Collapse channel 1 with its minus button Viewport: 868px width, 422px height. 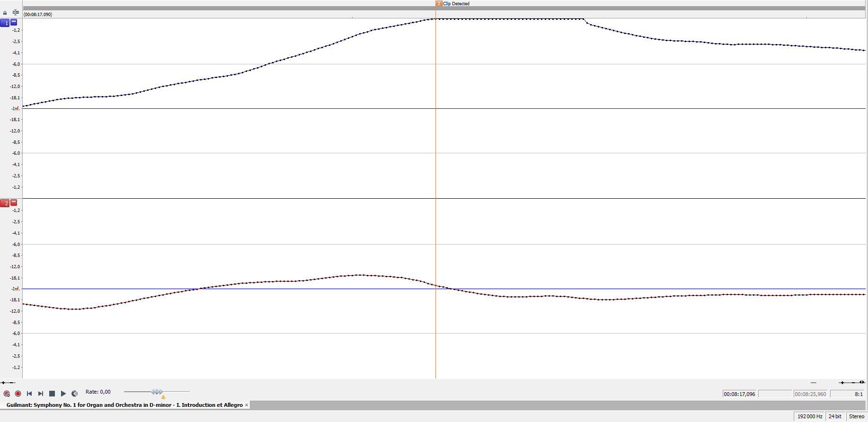coord(14,22)
